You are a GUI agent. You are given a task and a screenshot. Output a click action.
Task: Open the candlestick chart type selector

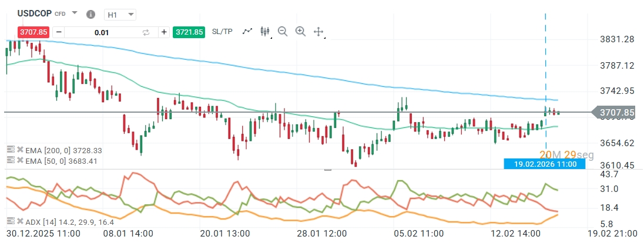pyautogui.click(x=265, y=32)
